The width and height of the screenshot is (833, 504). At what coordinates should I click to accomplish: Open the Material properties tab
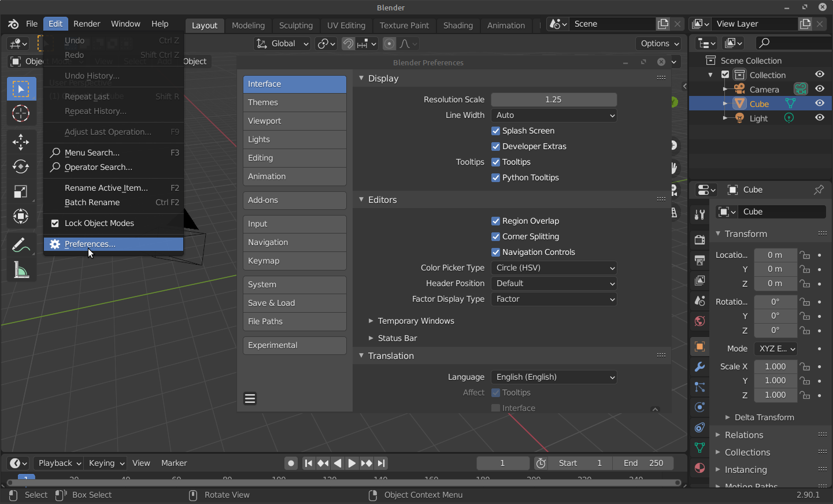(699, 468)
